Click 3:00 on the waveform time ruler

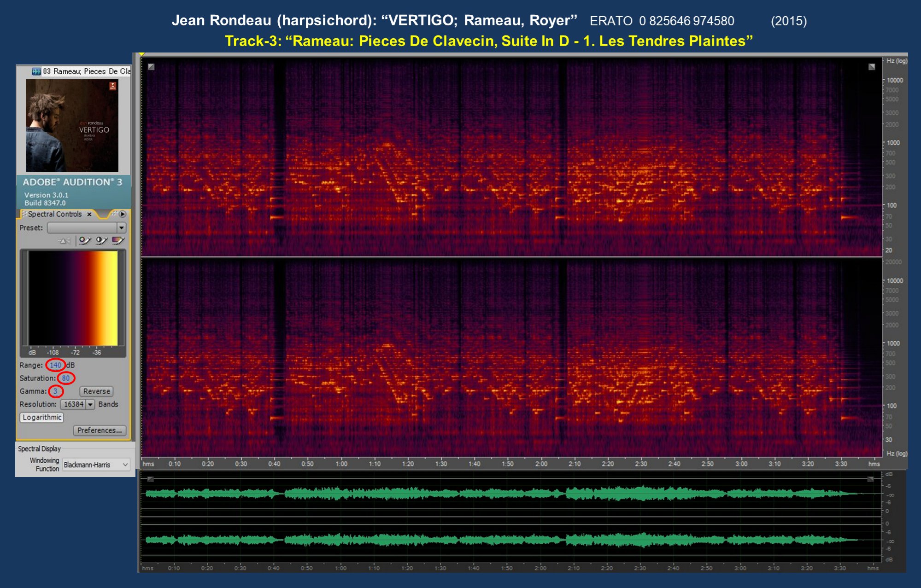click(x=740, y=568)
